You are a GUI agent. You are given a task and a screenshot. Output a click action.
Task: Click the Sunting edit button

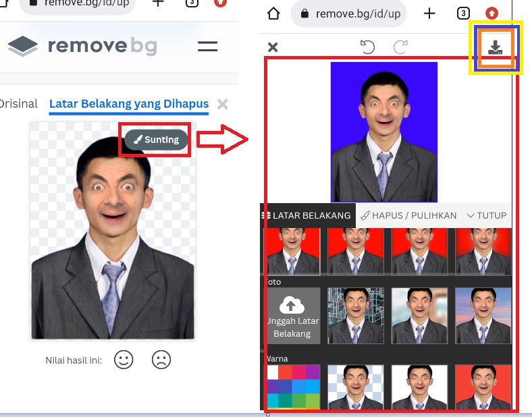point(156,140)
